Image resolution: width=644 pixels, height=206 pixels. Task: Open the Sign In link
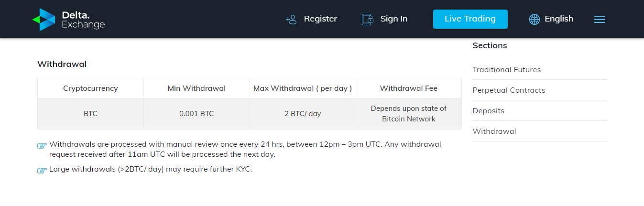click(394, 19)
